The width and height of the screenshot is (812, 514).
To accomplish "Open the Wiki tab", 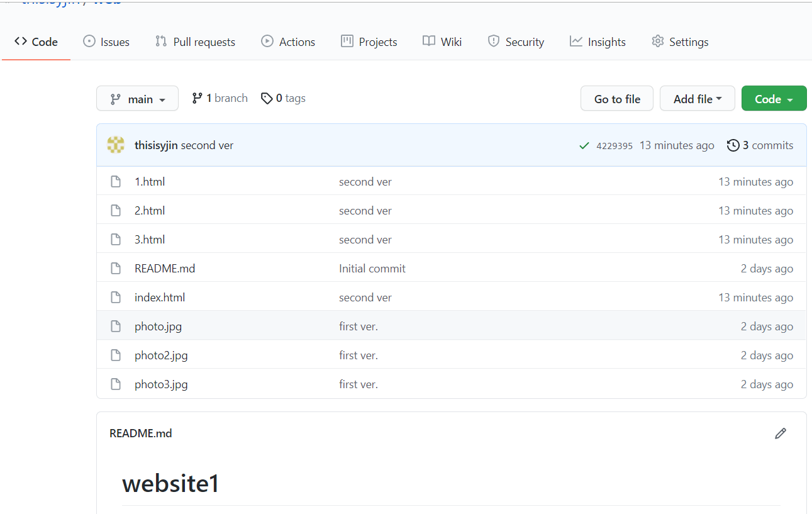I will (442, 42).
